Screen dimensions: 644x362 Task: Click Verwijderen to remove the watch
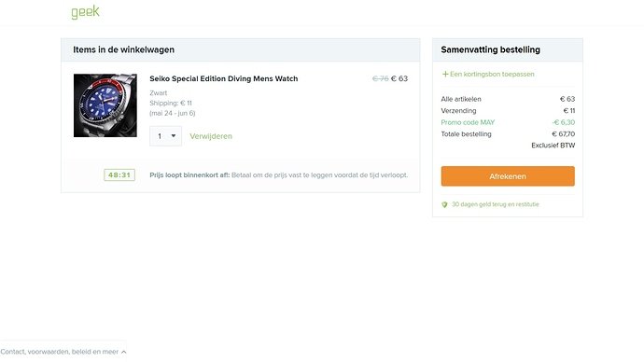(211, 136)
